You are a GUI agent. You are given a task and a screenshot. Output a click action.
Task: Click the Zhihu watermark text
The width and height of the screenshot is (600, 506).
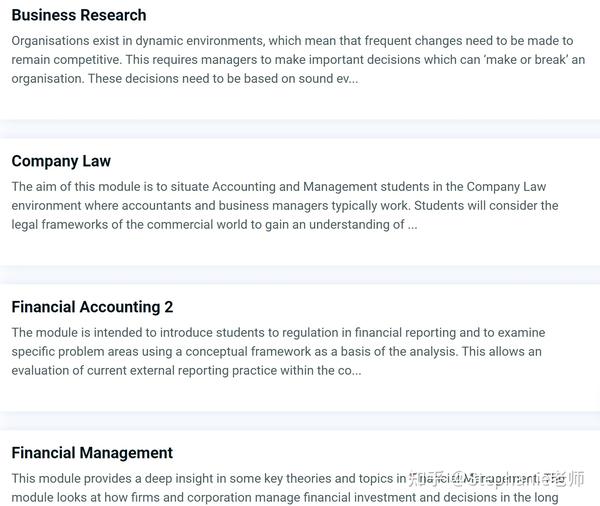(496, 479)
